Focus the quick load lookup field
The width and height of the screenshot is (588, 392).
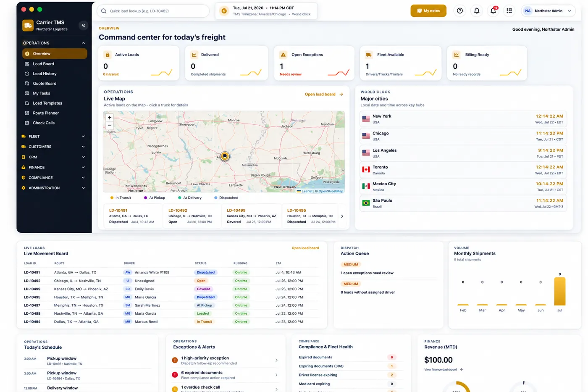[x=153, y=11]
